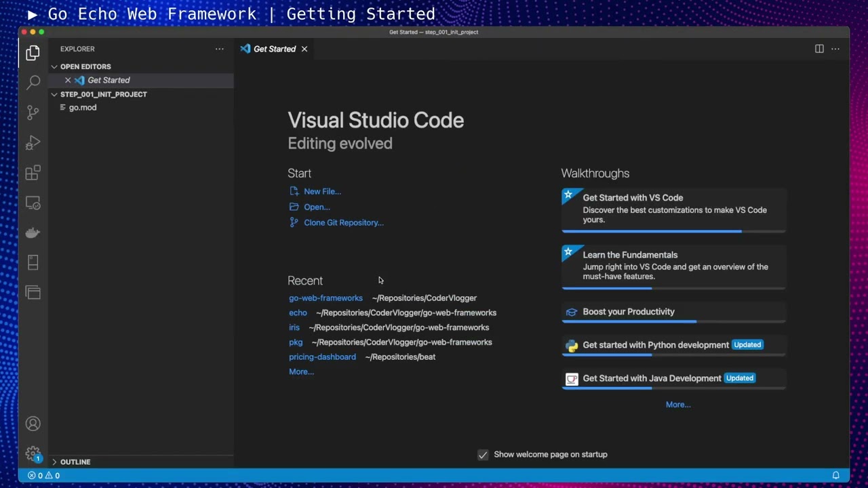Click the Java walkthrough icon

[x=572, y=379]
